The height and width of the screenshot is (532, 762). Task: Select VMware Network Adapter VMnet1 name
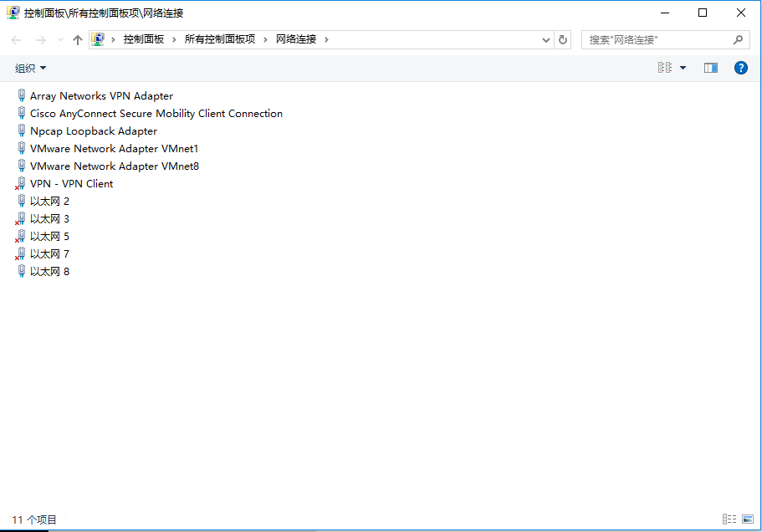(115, 149)
